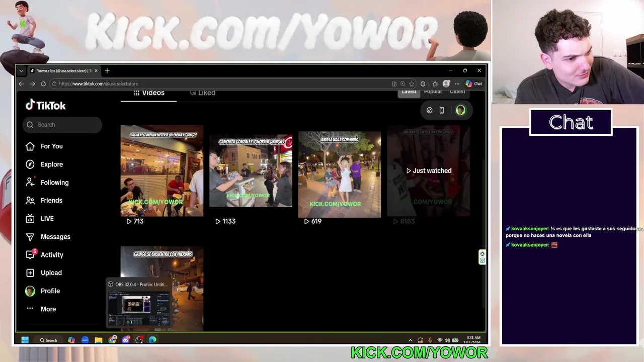Sort videos by Oldest
644x362 pixels.
(457, 92)
